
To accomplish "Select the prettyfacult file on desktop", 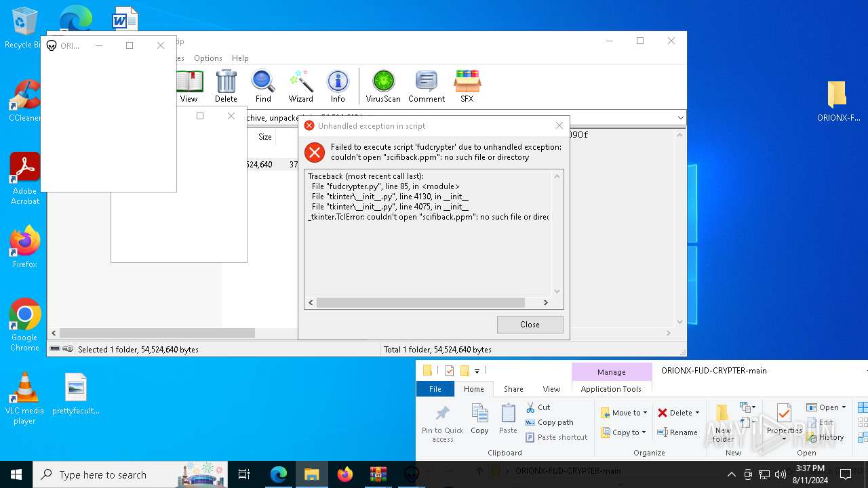I will tap(76, 394).
